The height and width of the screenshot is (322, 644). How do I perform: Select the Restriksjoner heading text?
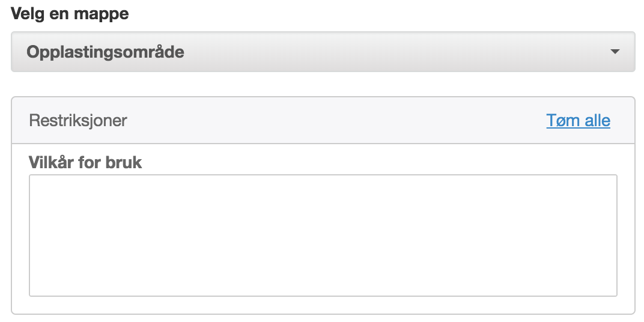78,121
